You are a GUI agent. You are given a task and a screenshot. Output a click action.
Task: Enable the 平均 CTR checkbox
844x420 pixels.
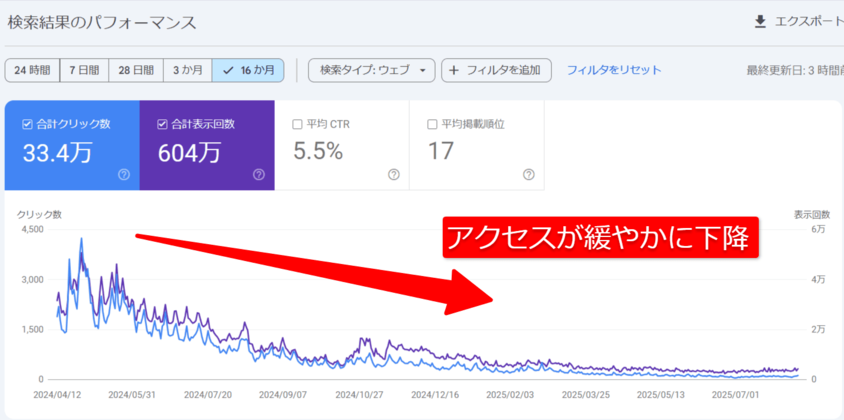(297, 125)
